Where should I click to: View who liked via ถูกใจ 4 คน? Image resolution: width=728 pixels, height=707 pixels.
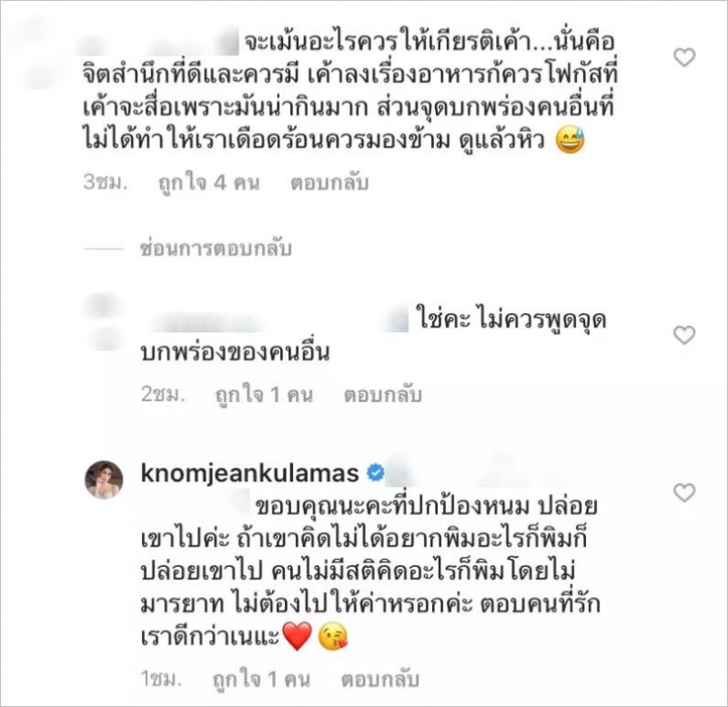pyautogui.click(x=208, y=183)
